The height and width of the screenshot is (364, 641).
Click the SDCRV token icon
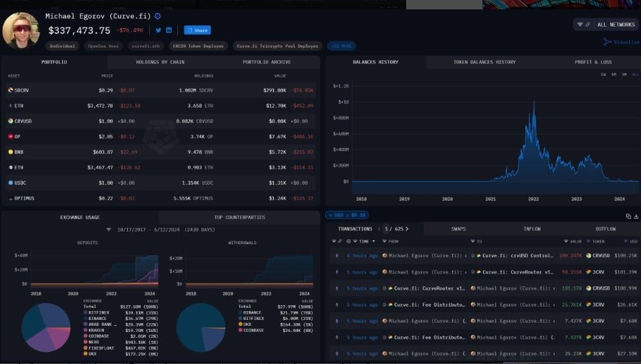(x=11, y=90)
